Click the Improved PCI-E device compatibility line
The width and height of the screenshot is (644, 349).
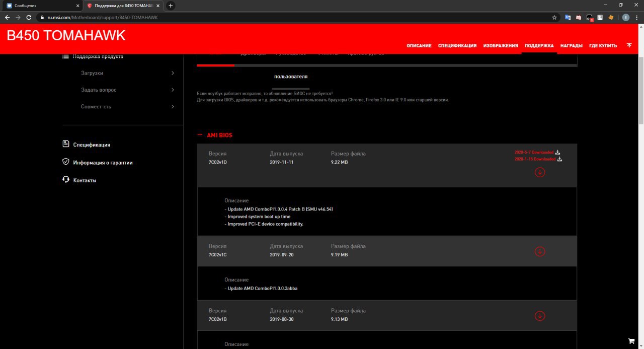pos(264,224)
